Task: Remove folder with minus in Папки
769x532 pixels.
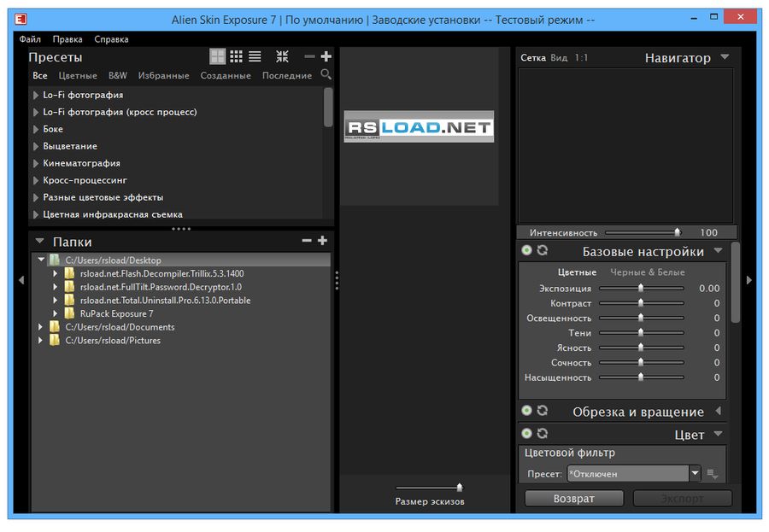Action: click(307, 241)
